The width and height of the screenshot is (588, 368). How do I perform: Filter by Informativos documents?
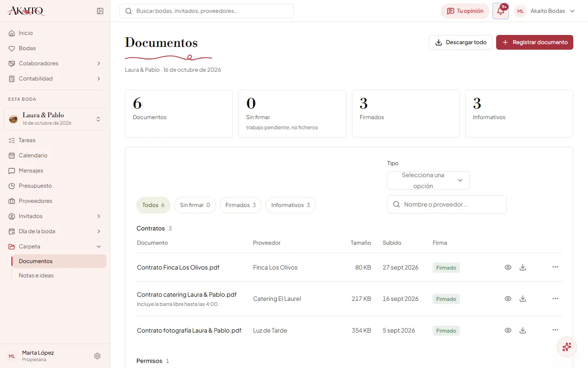[x=291, y=205]
